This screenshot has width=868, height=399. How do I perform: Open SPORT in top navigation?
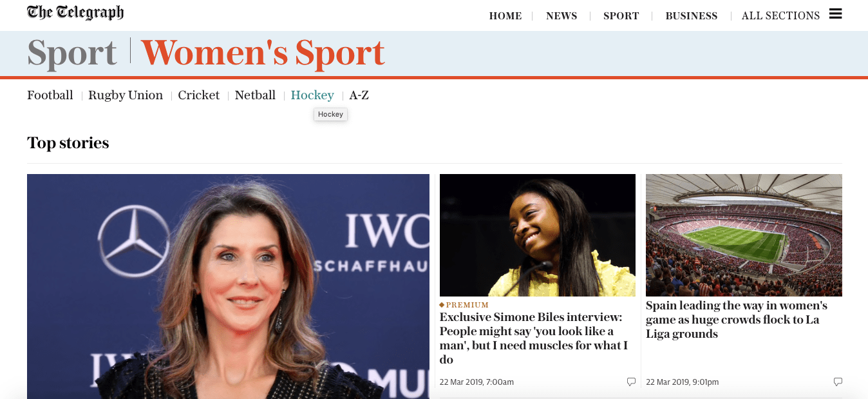click(x=621, y=15)
